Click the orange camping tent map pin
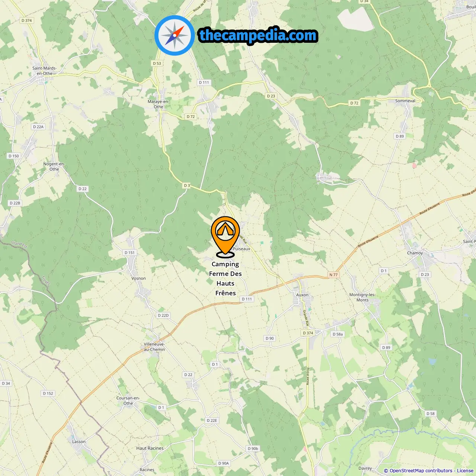The image size is (476, 476). [x=225, y=237]
